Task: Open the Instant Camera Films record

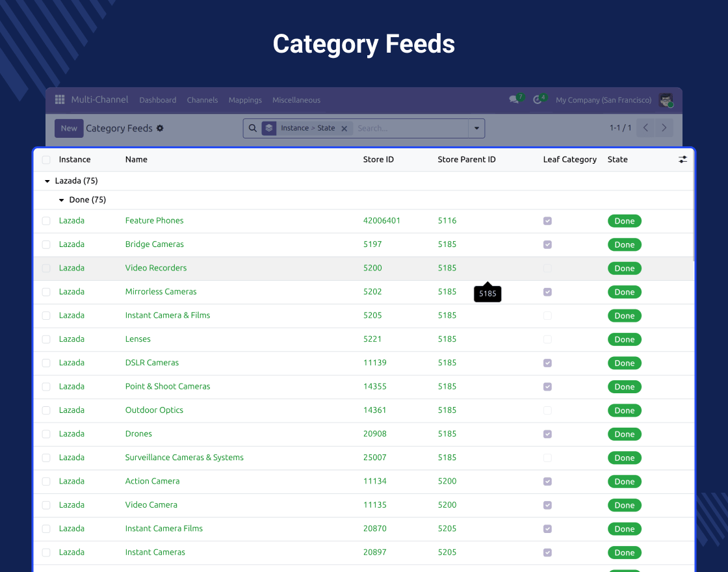Action: click(164, 528)
